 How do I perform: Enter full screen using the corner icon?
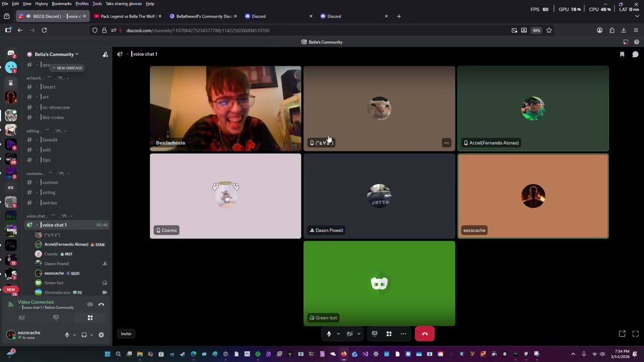(635, 334)
